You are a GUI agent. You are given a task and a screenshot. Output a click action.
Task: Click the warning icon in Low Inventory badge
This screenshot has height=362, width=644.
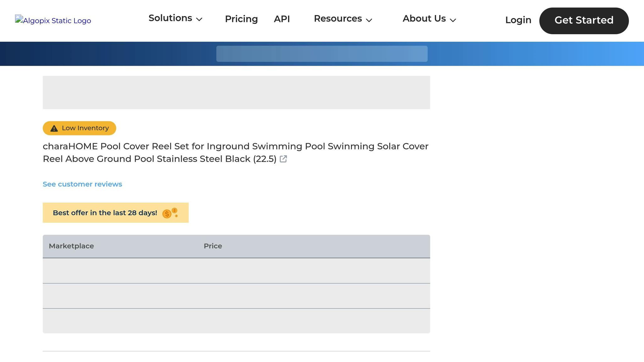point(54,128)
